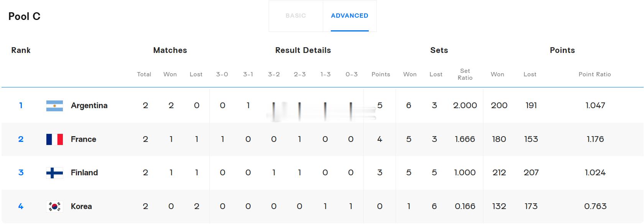Switch to the BASIC tab
644x224 pixels.
[x=296, y=16]
